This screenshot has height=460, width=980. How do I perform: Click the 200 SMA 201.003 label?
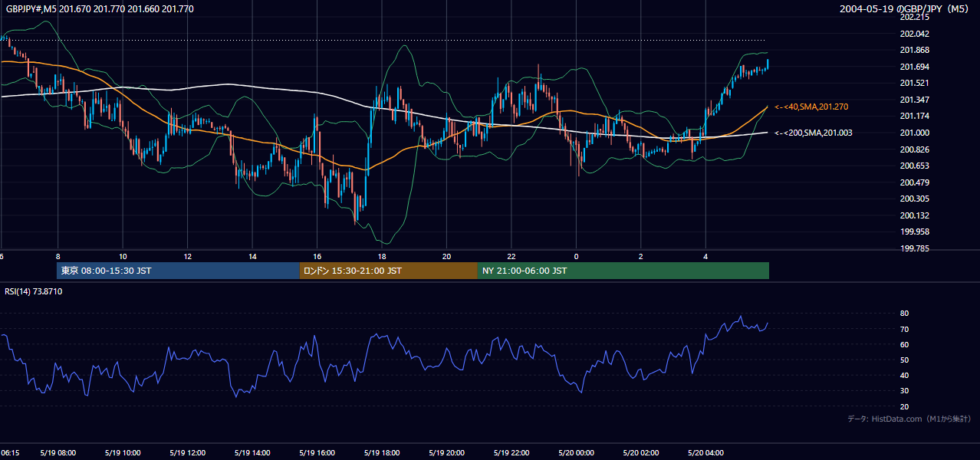click(813, 133)
